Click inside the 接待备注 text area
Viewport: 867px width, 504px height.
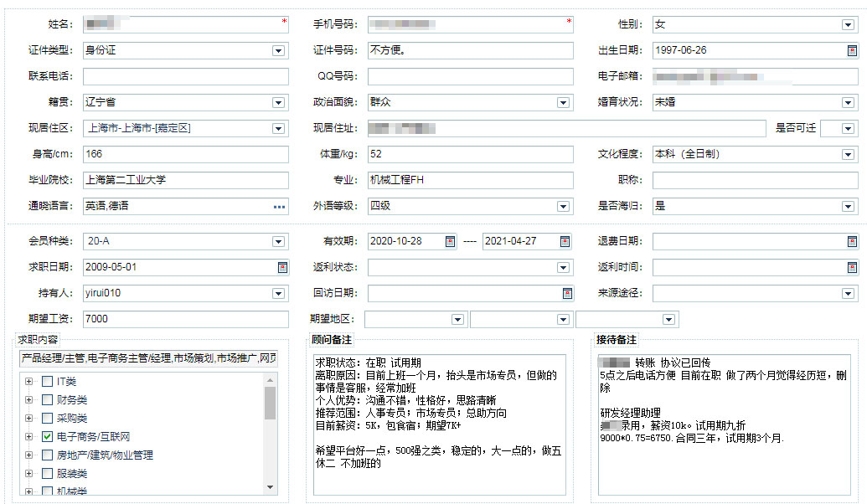(x=725, y=424)
